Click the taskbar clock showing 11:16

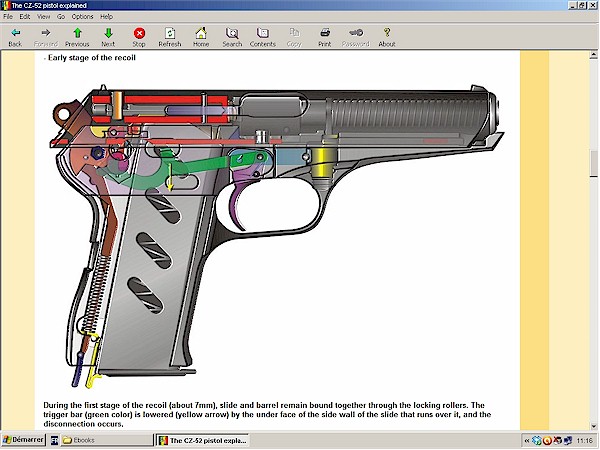point(584,441)
